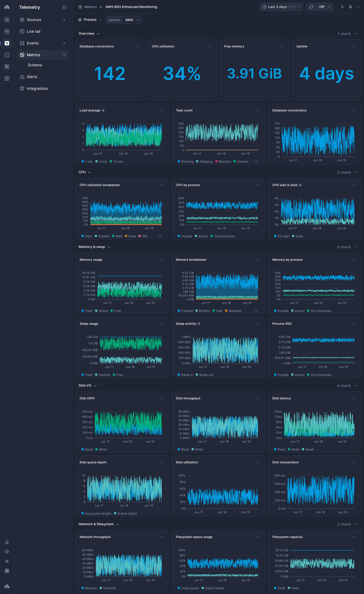Show +1 more series in Task count
The width and height of the screenshot is (364, 594).
(255, 162)
